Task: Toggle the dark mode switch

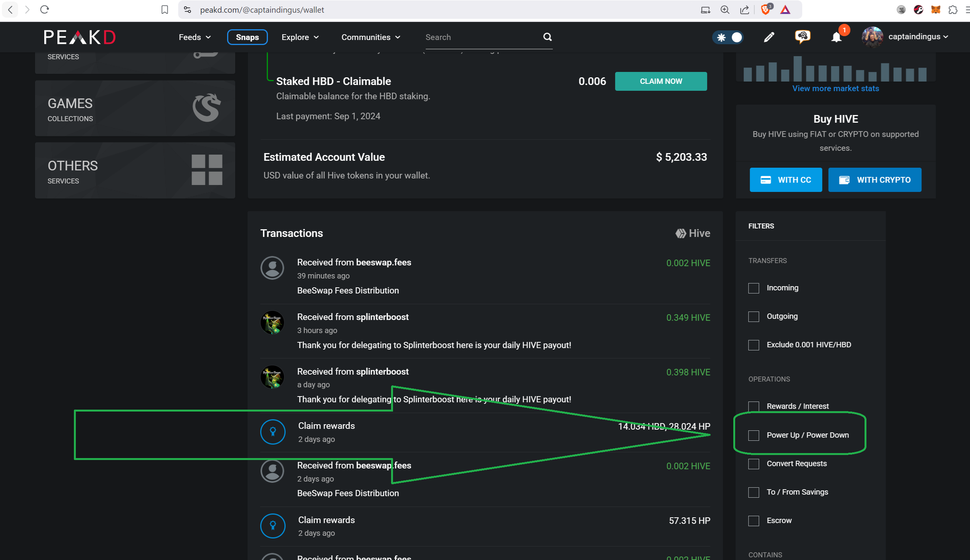Action: tap(728, 37)
